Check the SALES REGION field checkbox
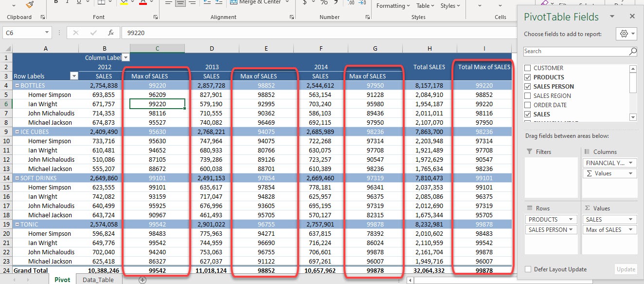644x284 pixels. [528, 96]
